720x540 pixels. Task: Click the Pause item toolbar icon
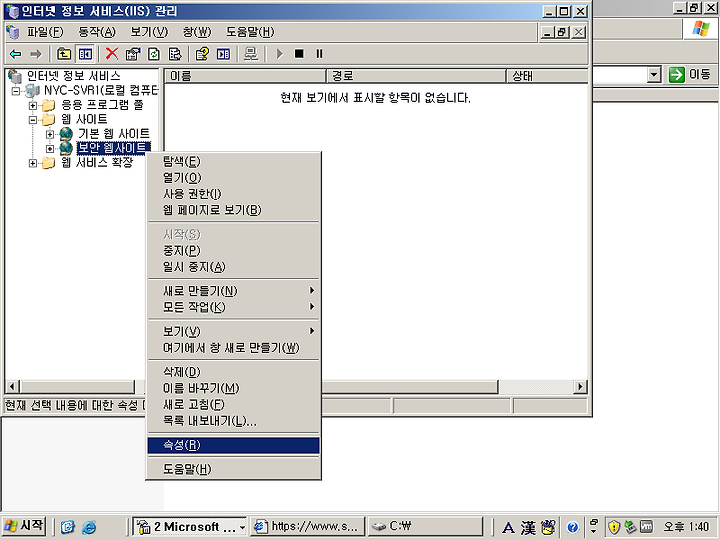pos(320,54)
